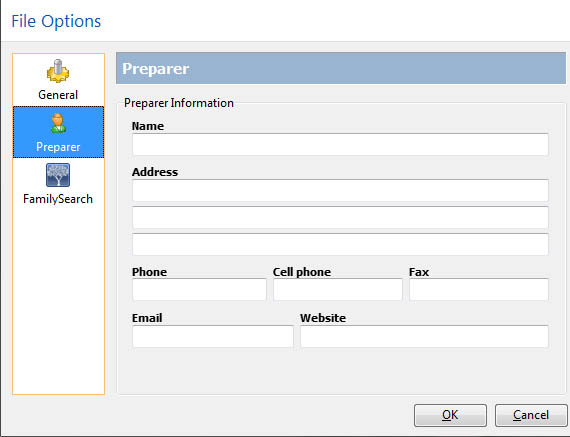Viewport: 570px width, 437px height.
Task: Dismiss dialog with Cancel button
Action: 531,415
